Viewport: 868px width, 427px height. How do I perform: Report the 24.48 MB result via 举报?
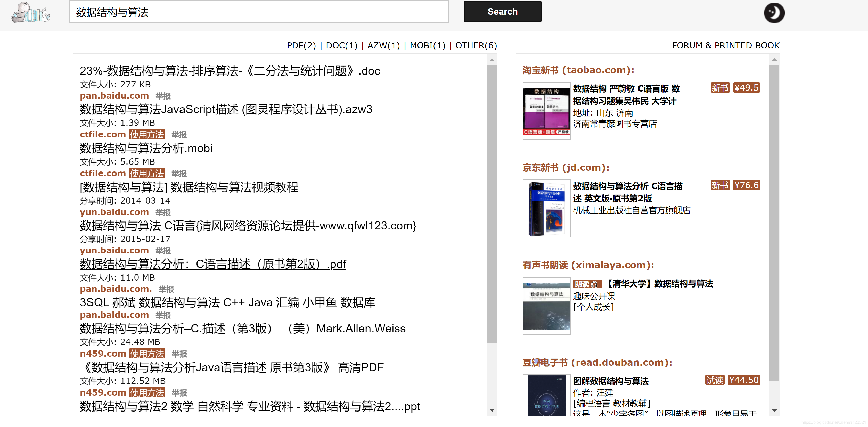[179, 354]
